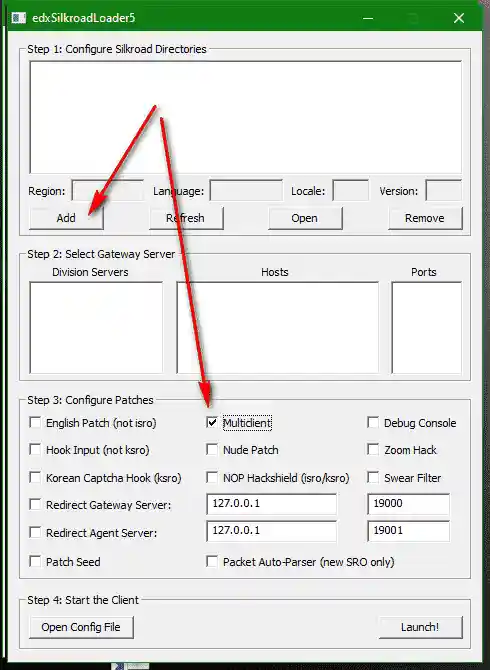Click Agent Server IP field 127.0.0.1
The width and height of the screenshot is (490, 670).
tap(271, 531)
